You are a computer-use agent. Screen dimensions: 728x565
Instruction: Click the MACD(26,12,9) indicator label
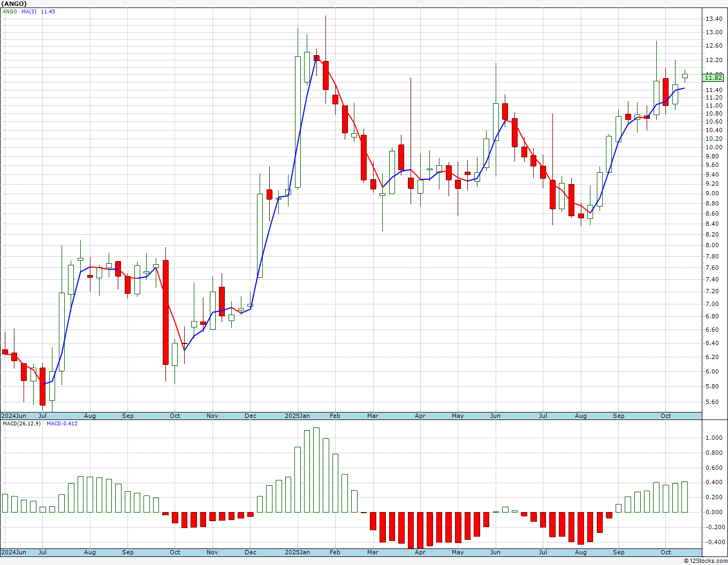click(20, 424)
